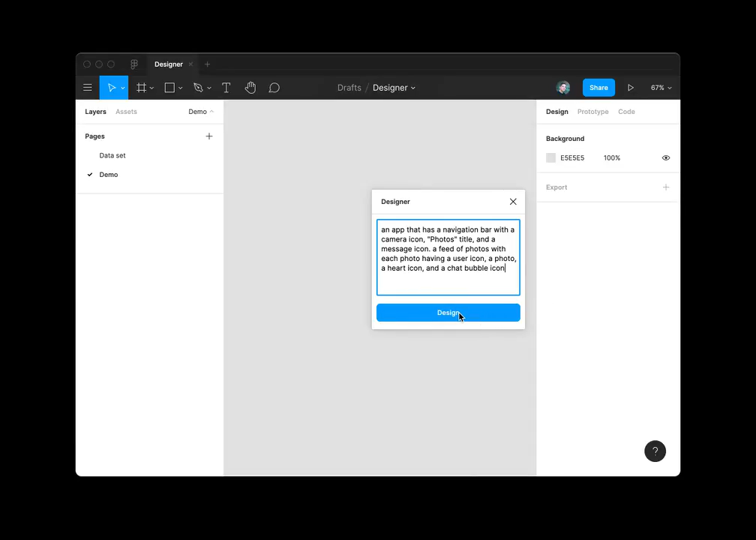
Task: Open the 67% zoom dropdown
Action: pos(661,88)
